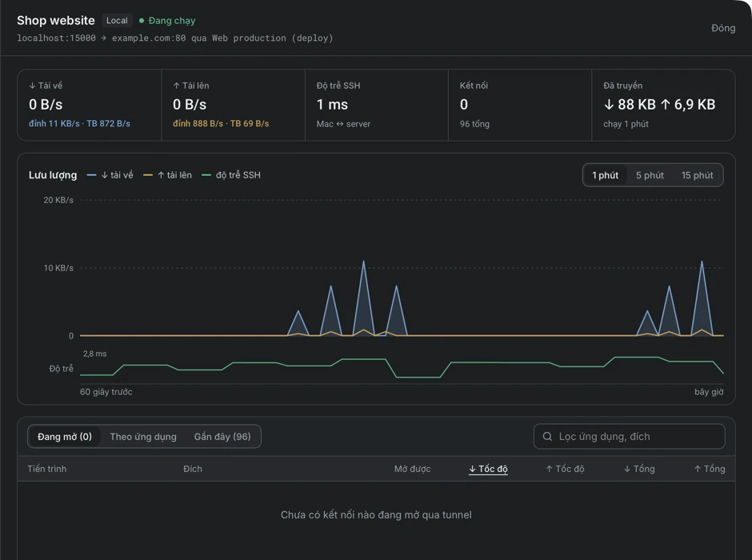
Task: Open the Gần đây (96) tab
Action: tap(222, 436)
